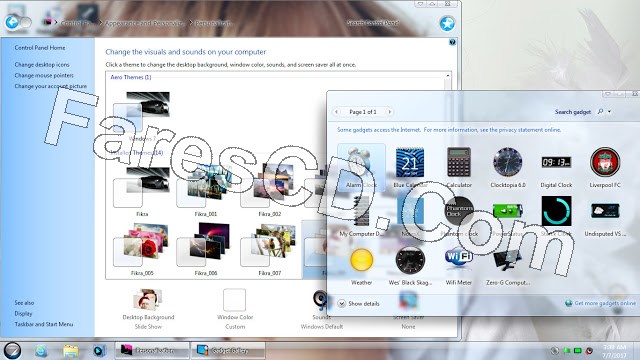This screenshot has width=640, height=360.
Task: Select the Alarm Clock gadget
Action: pos(361,167)
